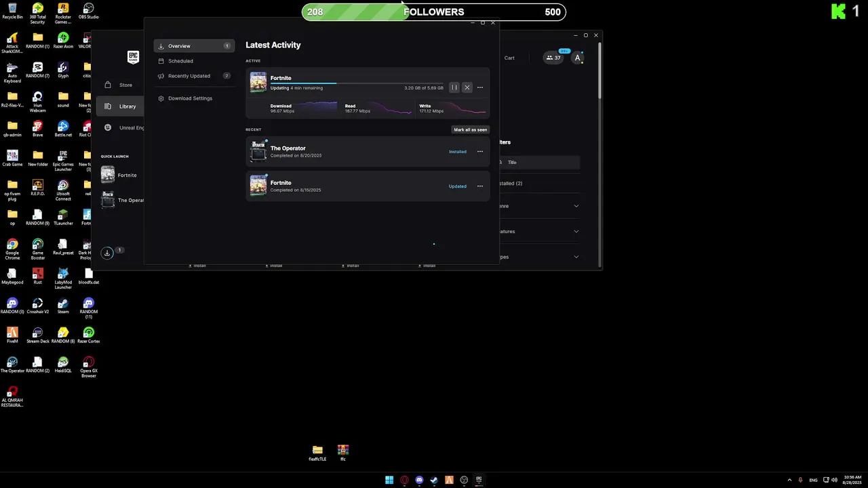
Task: Click Mark all as seen
Action: [470, 129]
